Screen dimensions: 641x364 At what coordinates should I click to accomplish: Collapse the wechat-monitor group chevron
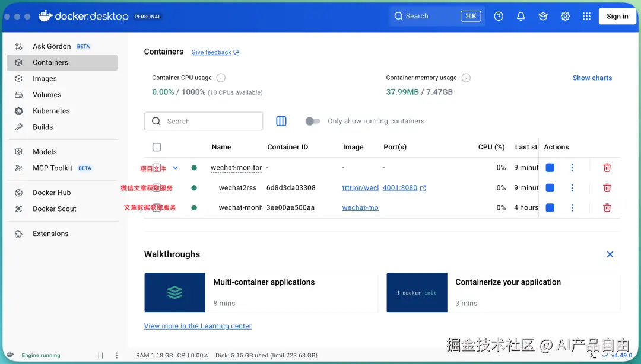point(175,168)
